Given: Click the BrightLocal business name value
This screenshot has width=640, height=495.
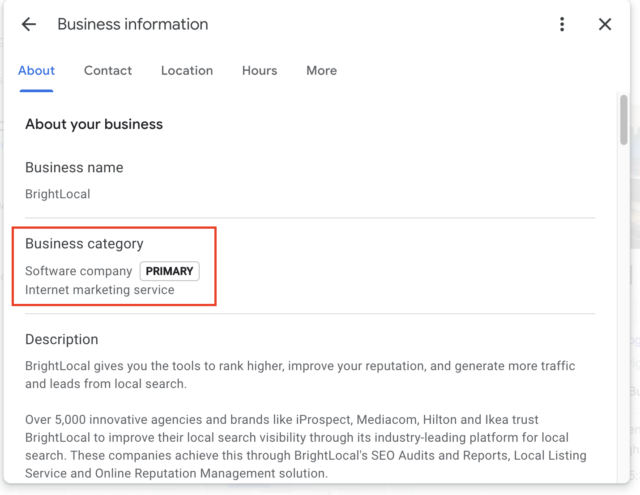Looking at the screenshot, I should pos(58,194).
